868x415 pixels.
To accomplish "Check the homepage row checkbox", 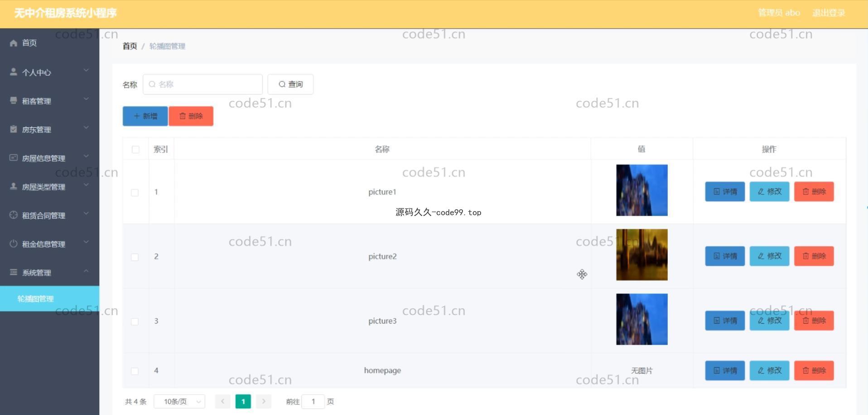I will click(x=135, y=371).
